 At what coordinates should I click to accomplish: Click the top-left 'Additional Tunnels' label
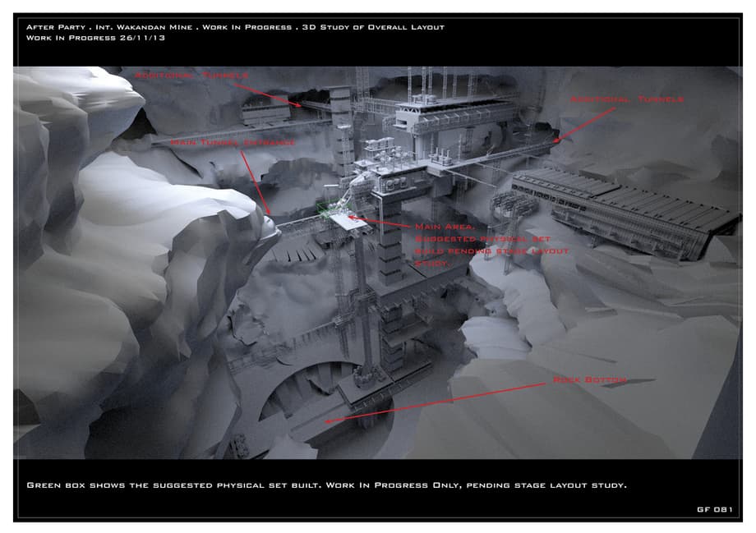pyautogui.click(x=191, y=75)
